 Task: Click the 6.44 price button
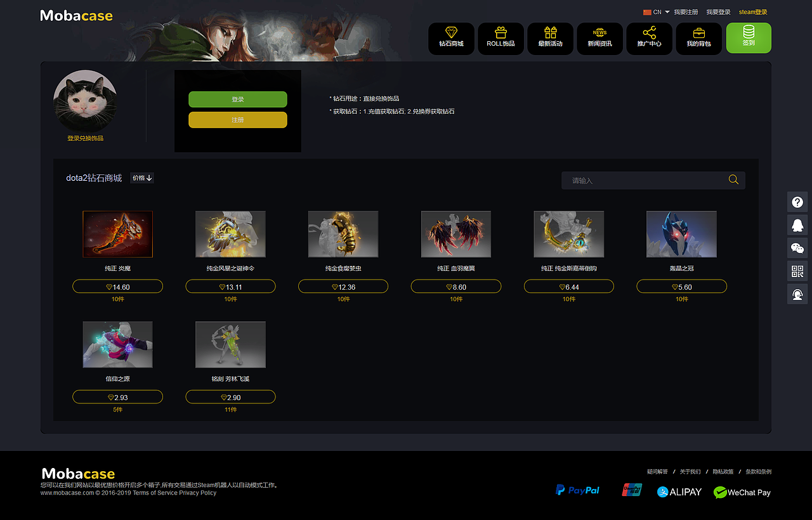click(x=569, y=287)
